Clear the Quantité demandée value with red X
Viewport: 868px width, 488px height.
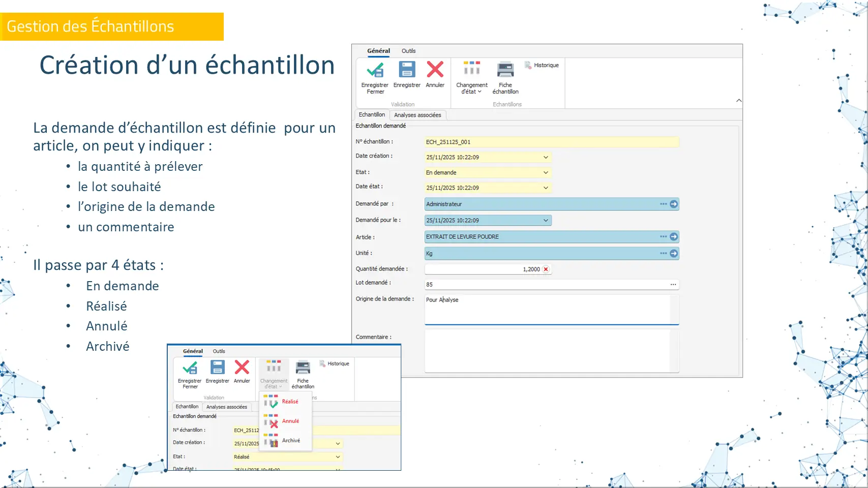click(546, 269)
